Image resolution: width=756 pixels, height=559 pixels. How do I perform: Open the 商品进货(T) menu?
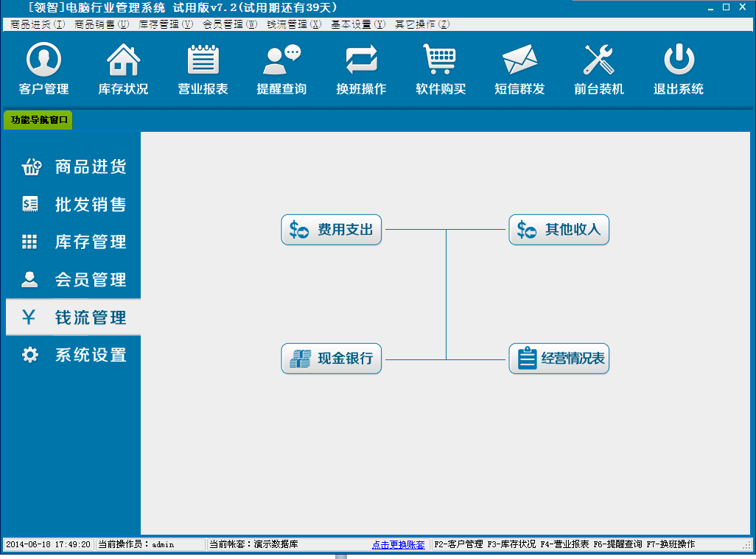pos(38,24)
